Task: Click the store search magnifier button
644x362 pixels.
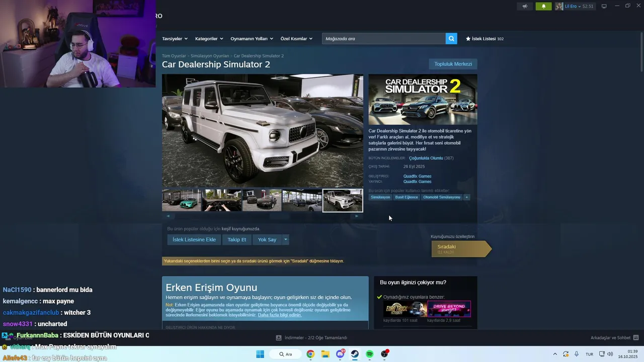Action: pyautogui.click(x=451, y=39)
